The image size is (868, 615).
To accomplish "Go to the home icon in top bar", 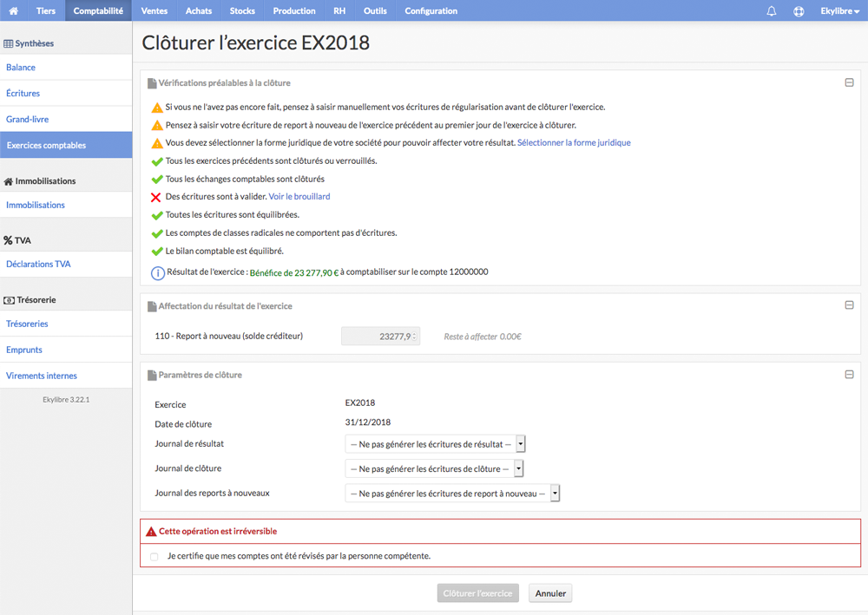I will (14, 10).
